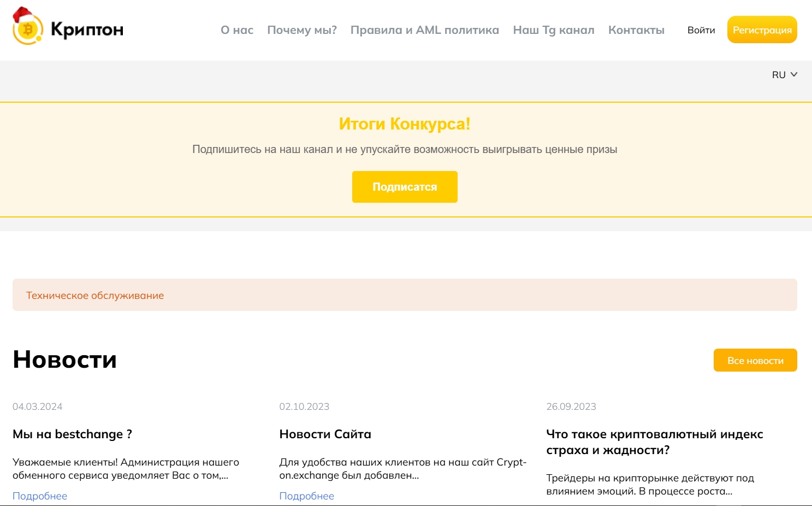Click the Войти login link

(x=701, y=30)
